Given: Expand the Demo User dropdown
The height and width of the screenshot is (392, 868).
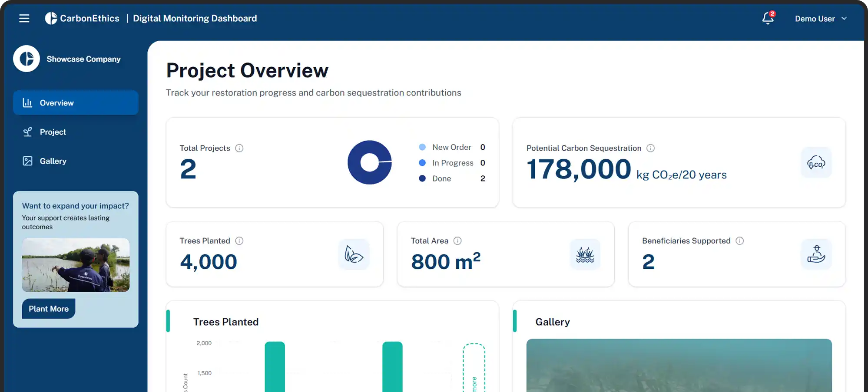Looking at the screenshot, I should click(x=821, y=19).
